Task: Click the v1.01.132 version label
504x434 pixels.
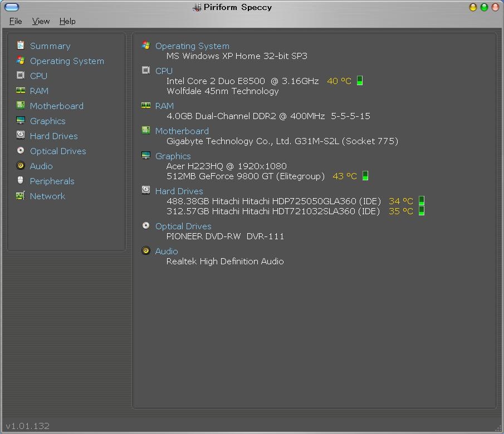Action: (x=28, y=426)
